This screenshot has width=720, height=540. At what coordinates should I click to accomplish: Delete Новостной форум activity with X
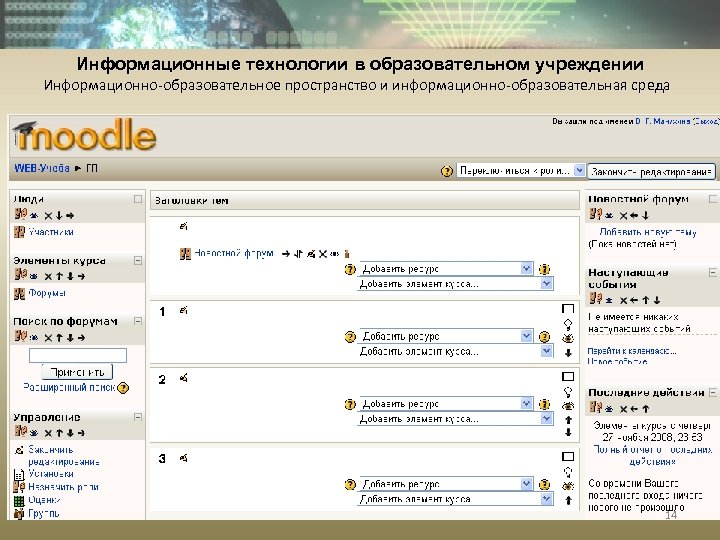[323, 253]
